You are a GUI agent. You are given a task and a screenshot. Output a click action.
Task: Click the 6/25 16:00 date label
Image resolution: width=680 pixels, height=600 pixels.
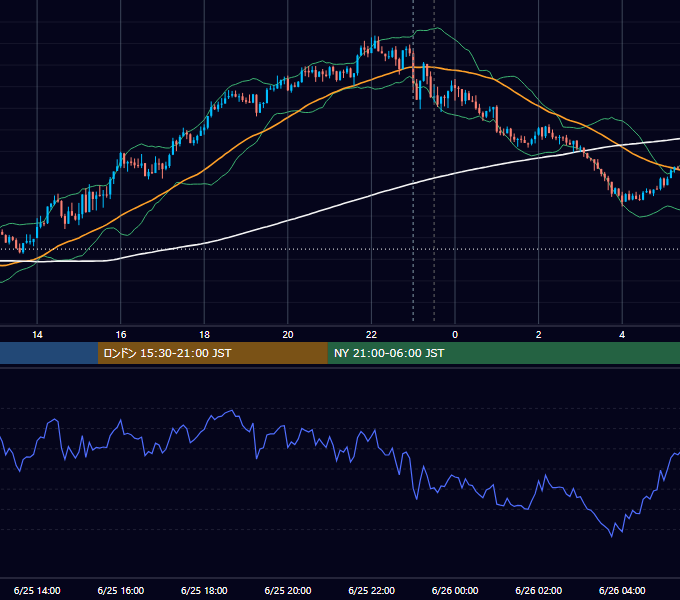coord(121,590)
